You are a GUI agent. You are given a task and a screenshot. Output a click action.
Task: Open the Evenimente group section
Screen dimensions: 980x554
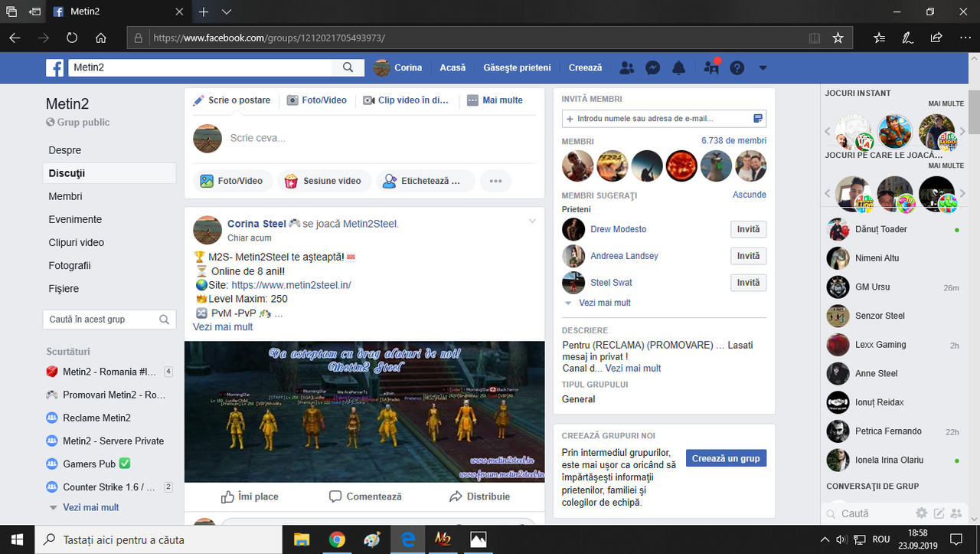[x=75, y=219]
